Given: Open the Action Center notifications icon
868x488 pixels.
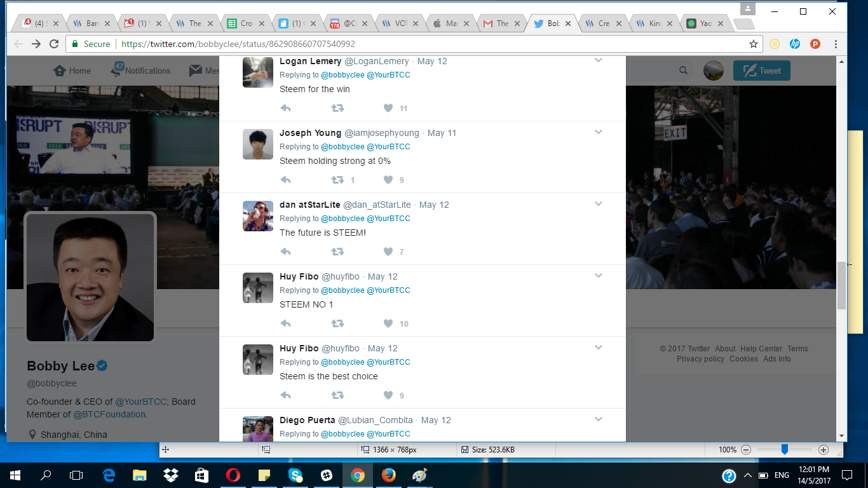Looking at the screenshot, I should 846,475.
